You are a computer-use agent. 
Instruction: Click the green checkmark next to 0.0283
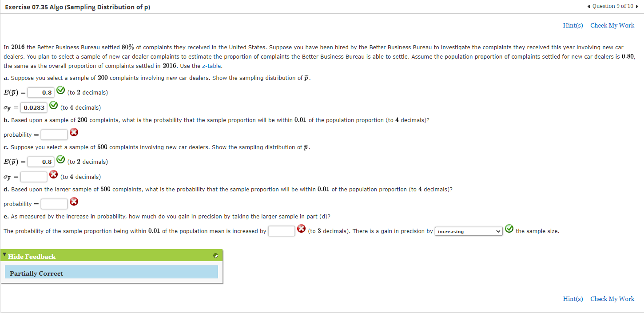pyautogui.click(x=54, y=105)
